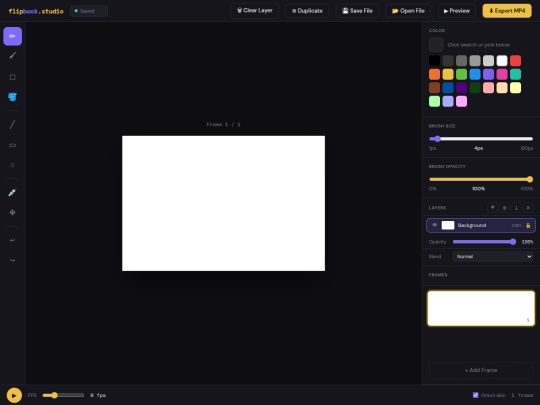
Task: Click the Undo arrow icon
Action: [x=12, y=240]
